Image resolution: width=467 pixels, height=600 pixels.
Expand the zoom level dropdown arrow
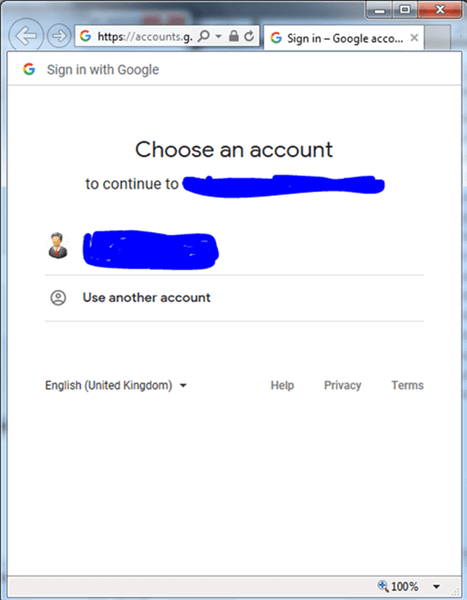[x=436, y=586]
